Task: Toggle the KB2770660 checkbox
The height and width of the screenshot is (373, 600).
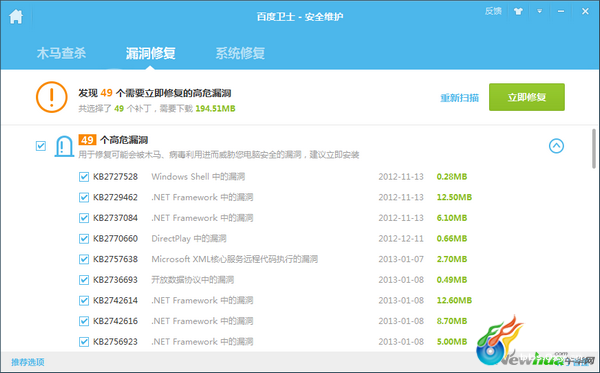Action: [84, 239]
